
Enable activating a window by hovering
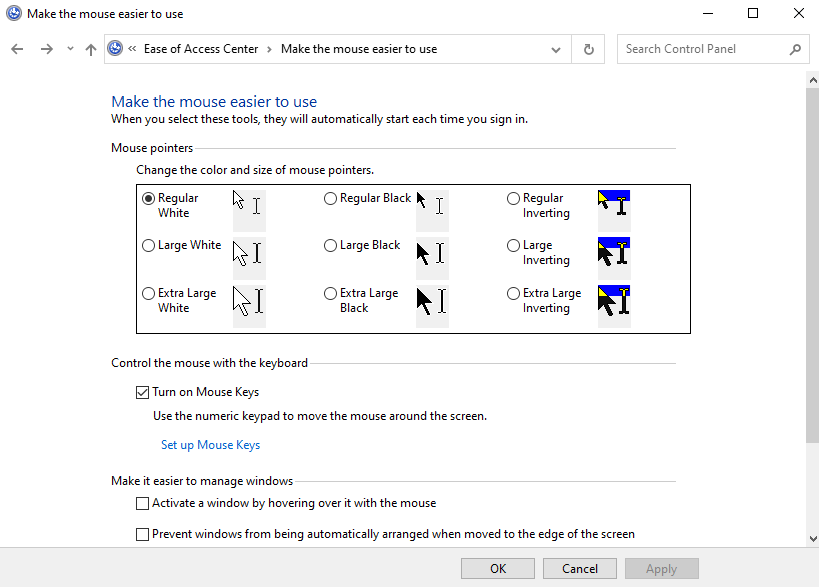coord(142,503)
